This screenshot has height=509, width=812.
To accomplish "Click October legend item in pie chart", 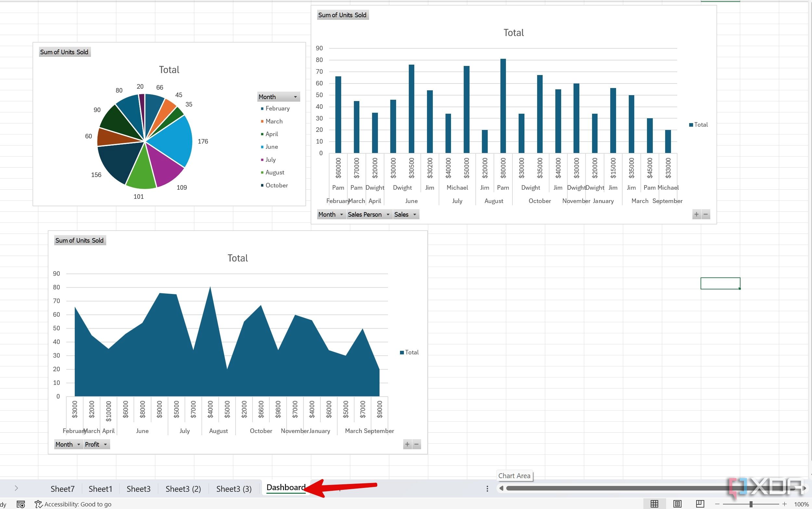I will (x=276, y=184).
